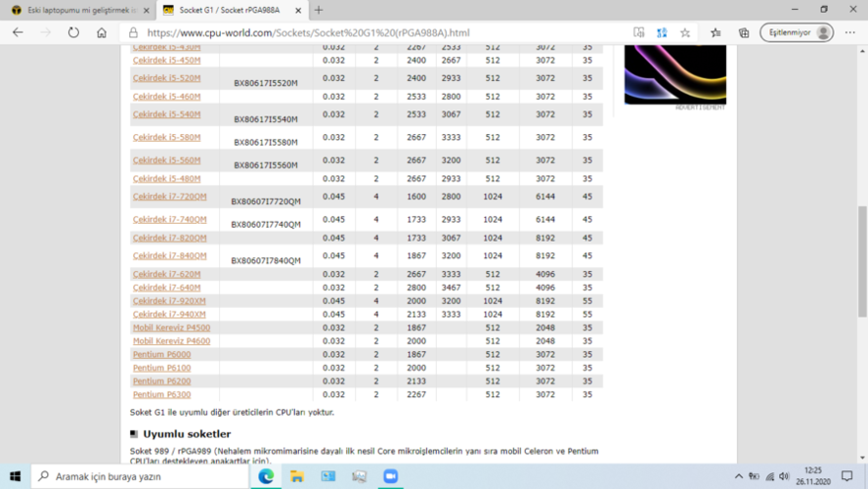The image size is (868, 489).
Task: Click the translate page icon
Action: click(x=662, y=32)
